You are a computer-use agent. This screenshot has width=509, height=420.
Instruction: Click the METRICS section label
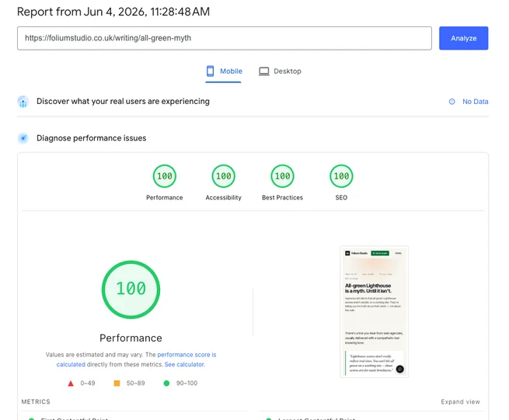(x=36, y=402)
